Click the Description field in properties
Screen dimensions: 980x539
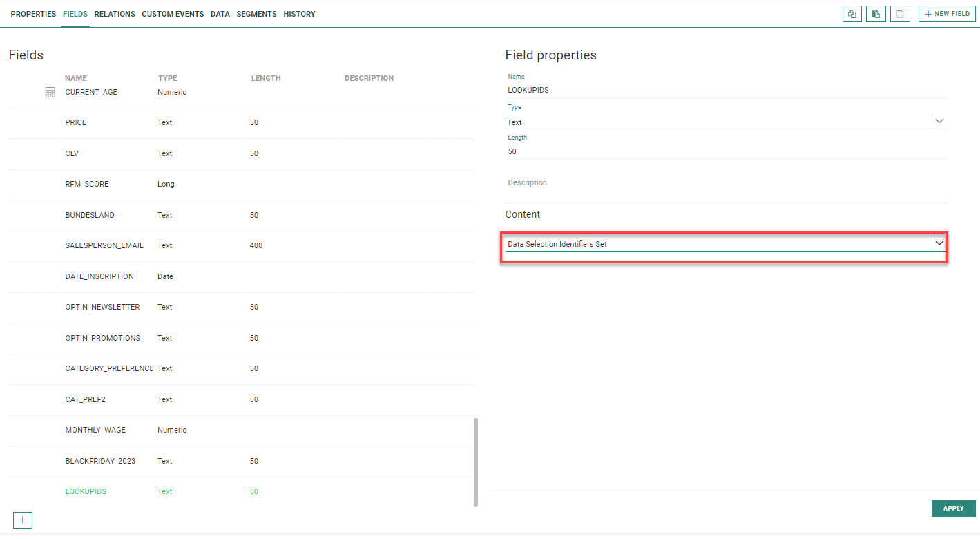pos(725,183)
